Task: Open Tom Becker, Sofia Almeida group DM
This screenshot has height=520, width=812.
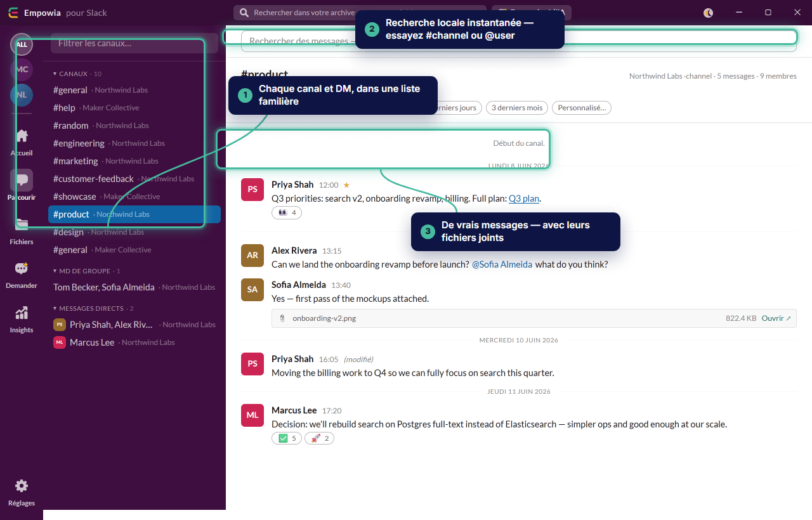Action: 134,287
